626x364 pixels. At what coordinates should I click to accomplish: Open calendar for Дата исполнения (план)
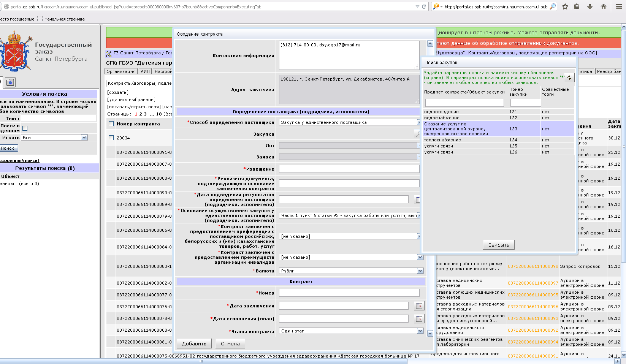[419, 319]
